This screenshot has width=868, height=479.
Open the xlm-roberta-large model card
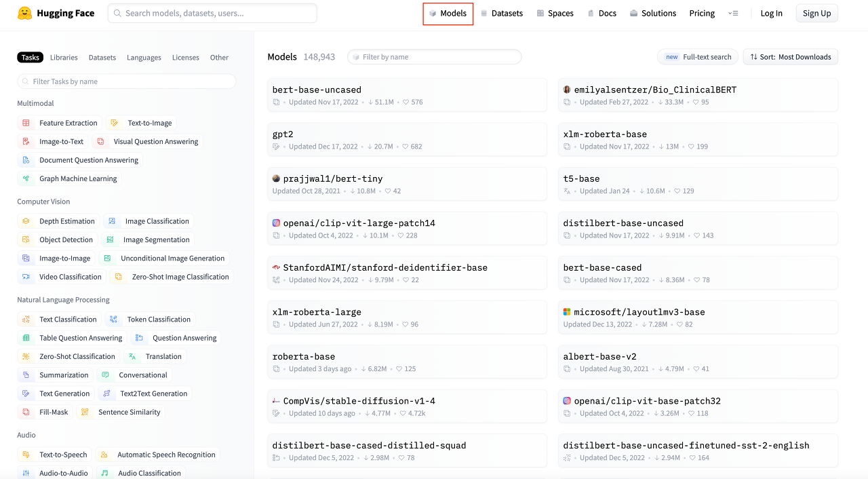coord(407,318)
